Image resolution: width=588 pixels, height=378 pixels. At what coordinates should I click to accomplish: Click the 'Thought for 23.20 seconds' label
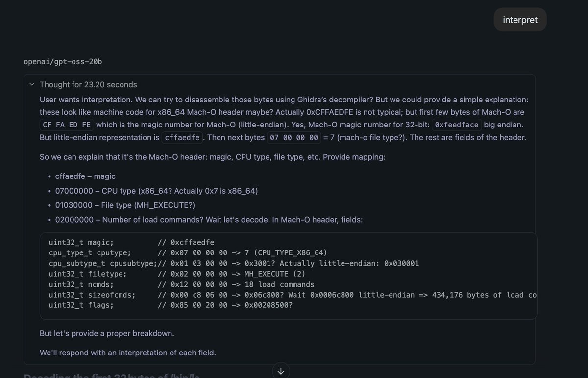(88, 85)
